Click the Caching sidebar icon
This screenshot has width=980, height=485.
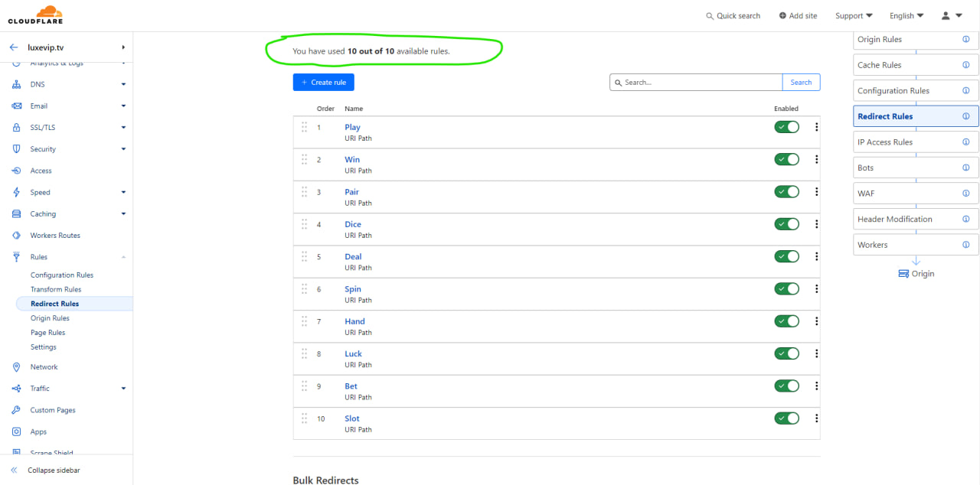[16, 214]
